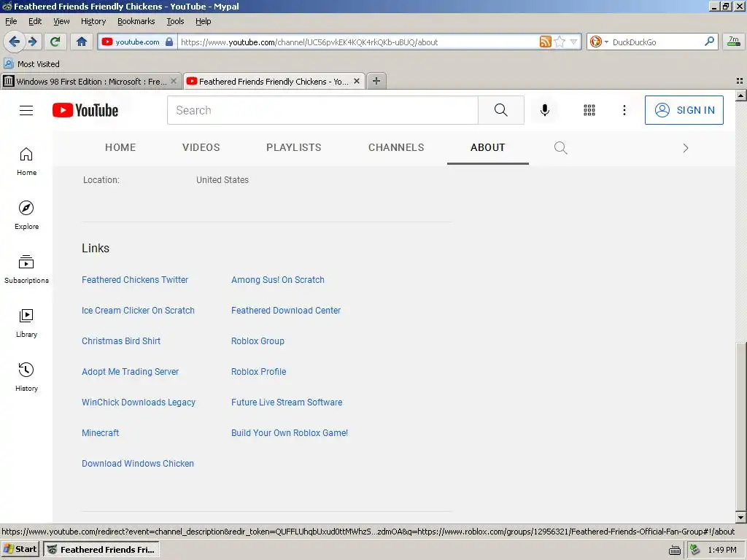Open the Roblox Group link
747x560 pixels.
pos(258,341)
